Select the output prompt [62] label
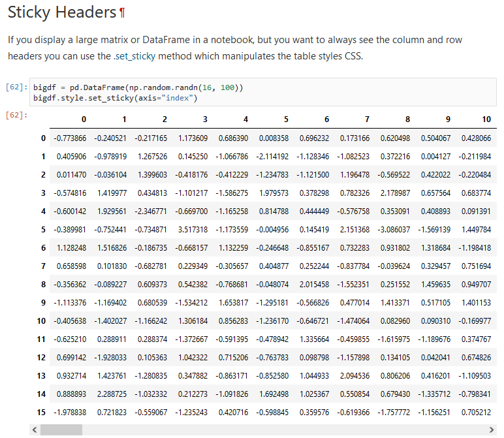Screen dimensions: 504x438 pyautogui.click(x=16, y=115)
